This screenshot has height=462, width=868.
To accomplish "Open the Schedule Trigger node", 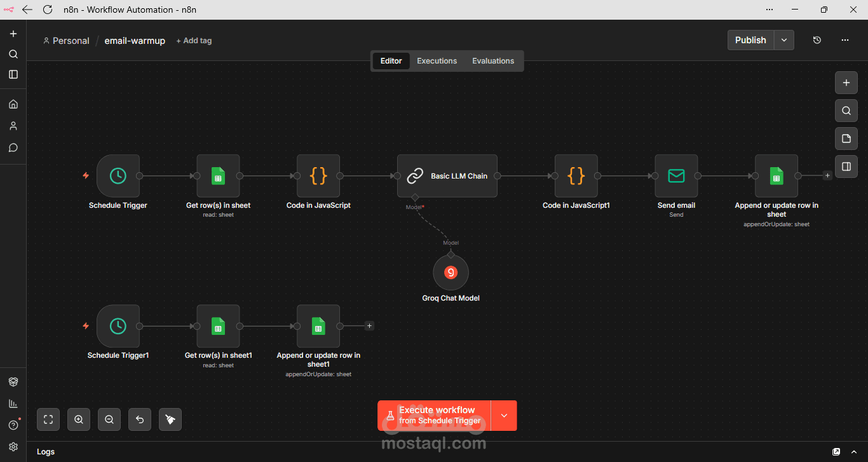I will point(118,176).
